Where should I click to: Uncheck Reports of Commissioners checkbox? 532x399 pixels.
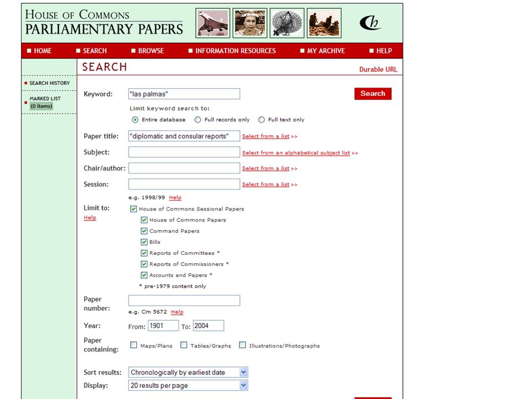[144, 264]
